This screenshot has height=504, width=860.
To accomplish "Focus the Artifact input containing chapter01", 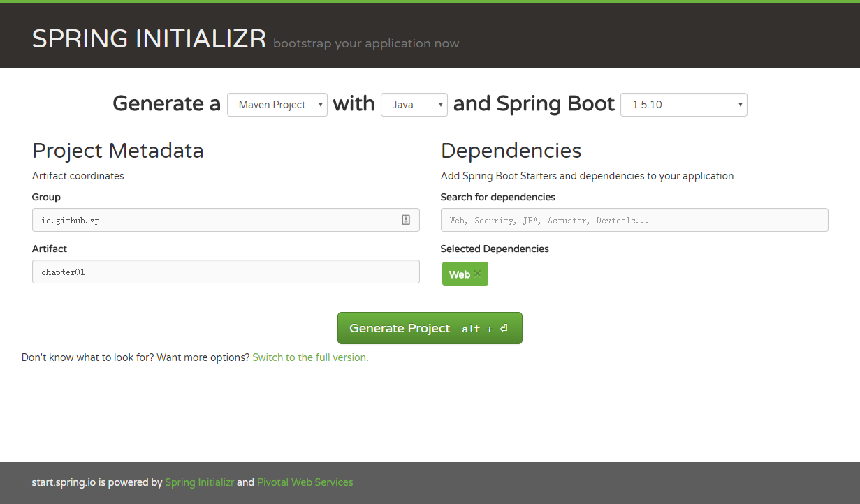I will tap(226, 272).
